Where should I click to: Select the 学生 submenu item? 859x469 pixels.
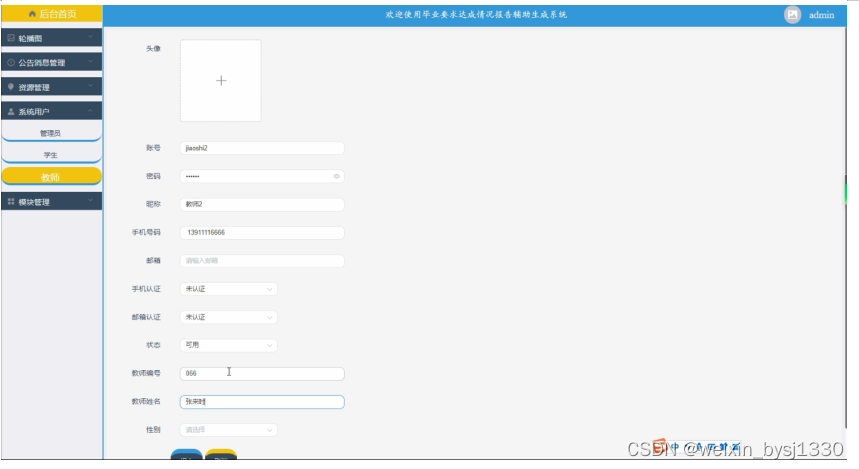(51, 155)
